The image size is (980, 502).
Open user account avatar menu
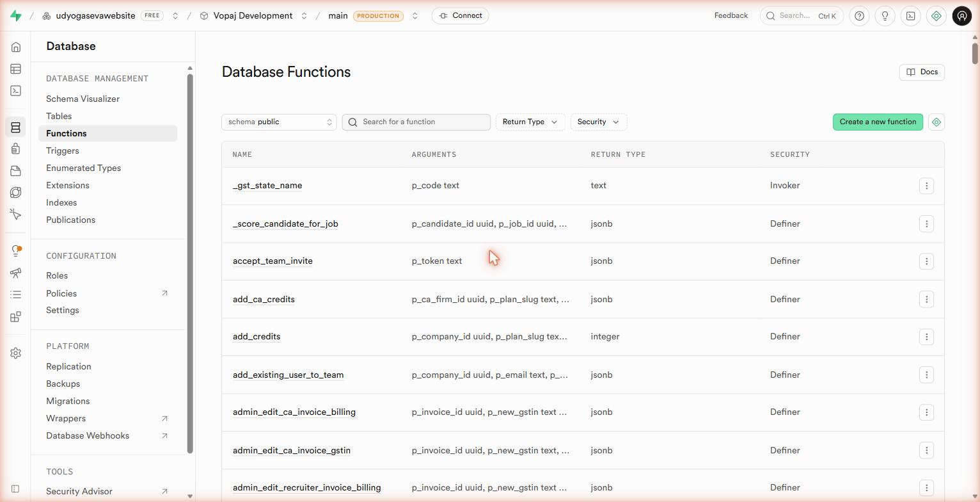tap(962, 16)
